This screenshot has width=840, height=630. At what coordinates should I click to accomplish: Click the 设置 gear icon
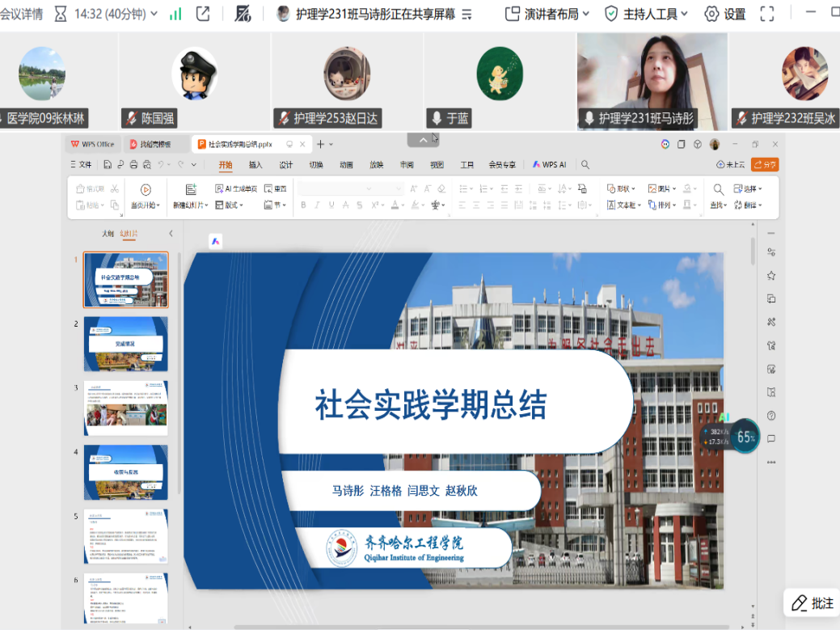[x=711, y=14]
